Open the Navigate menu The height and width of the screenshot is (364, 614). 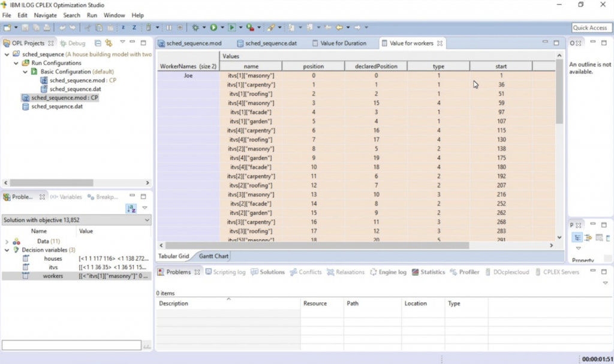45,15
